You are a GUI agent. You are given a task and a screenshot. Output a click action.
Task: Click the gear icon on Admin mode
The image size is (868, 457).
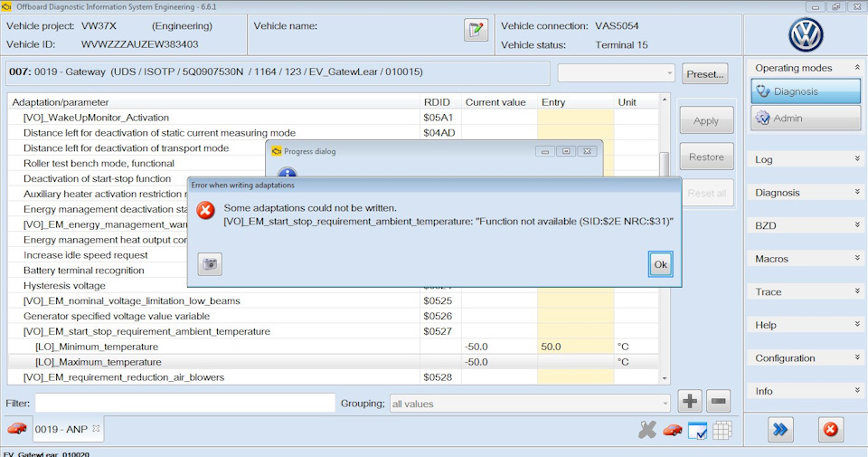(x=763, y=118)
